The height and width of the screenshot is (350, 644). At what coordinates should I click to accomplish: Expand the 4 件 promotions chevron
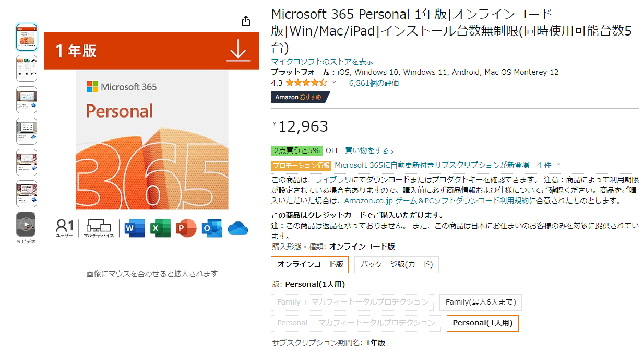coord(559,165)
